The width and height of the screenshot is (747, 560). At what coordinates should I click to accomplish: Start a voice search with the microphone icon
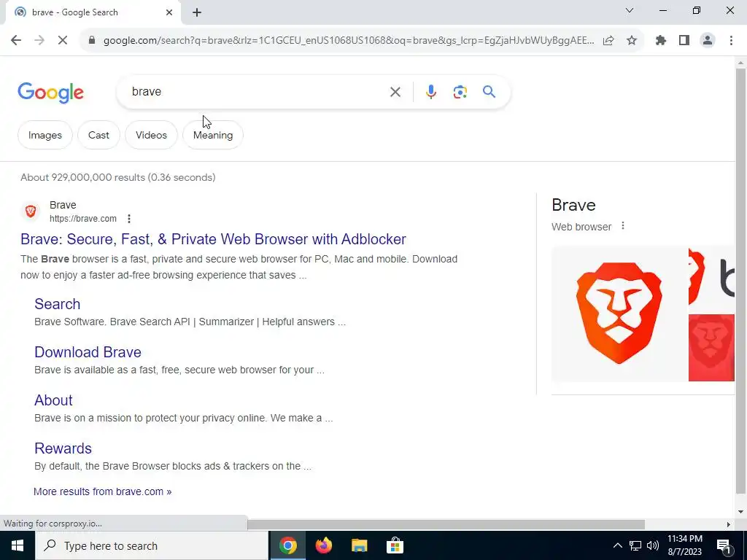pos(430,91)
